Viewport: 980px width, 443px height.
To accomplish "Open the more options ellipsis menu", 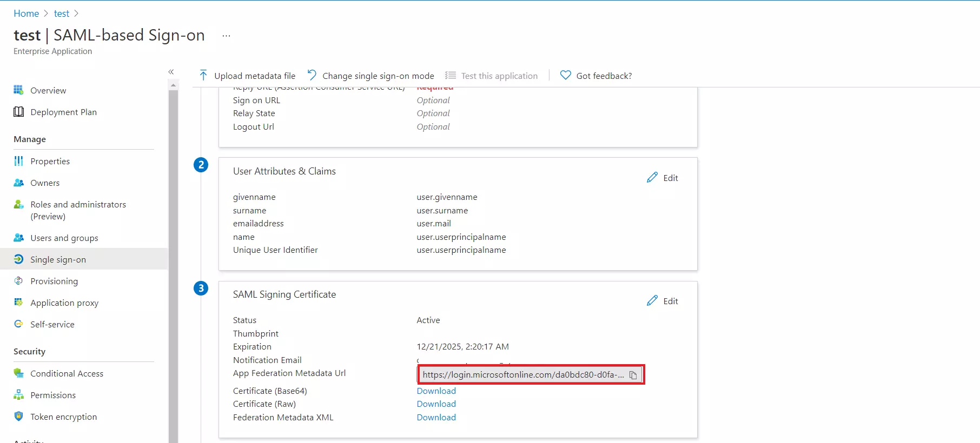I will [x=226, y=36].
